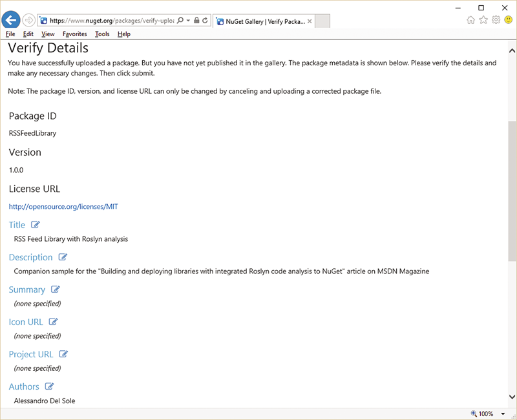The height and width of the screenshot is (420, 517).
Task: Edit the Title with pencil icon
Action: coord(36,225)
